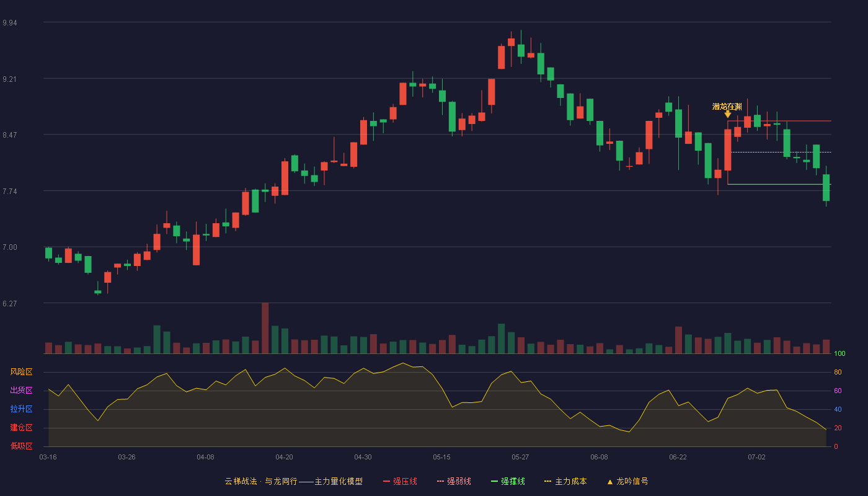
Task: Toggle the 强压线 legend entry
Action: (x=400, y=481)
